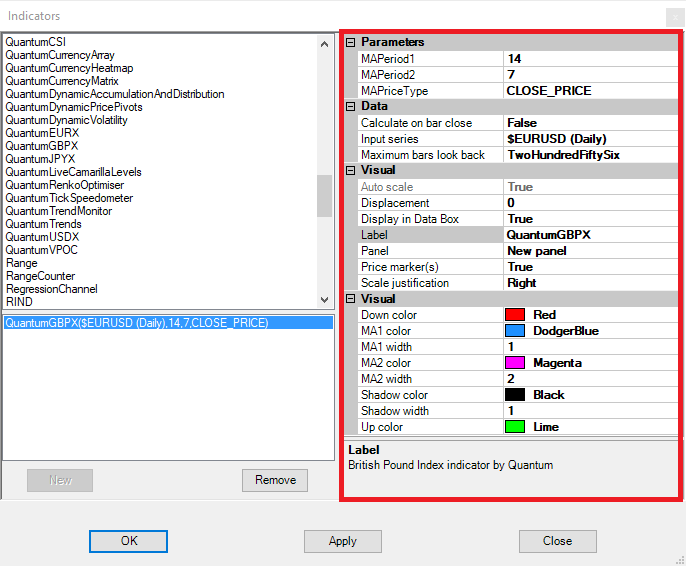The width and height of the screenshot is (686, 566).
Task: Select the MA1 color DodgerBlue swatch
Action: (x=515, y=331)
